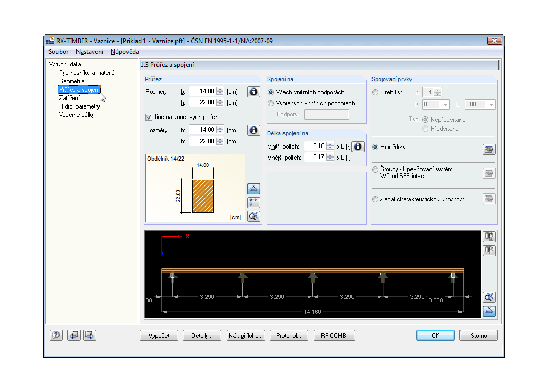Confirm with the OK button
The height and width of the screenshot is (392, 548).
pyautogui.click(x=435, y=336)
